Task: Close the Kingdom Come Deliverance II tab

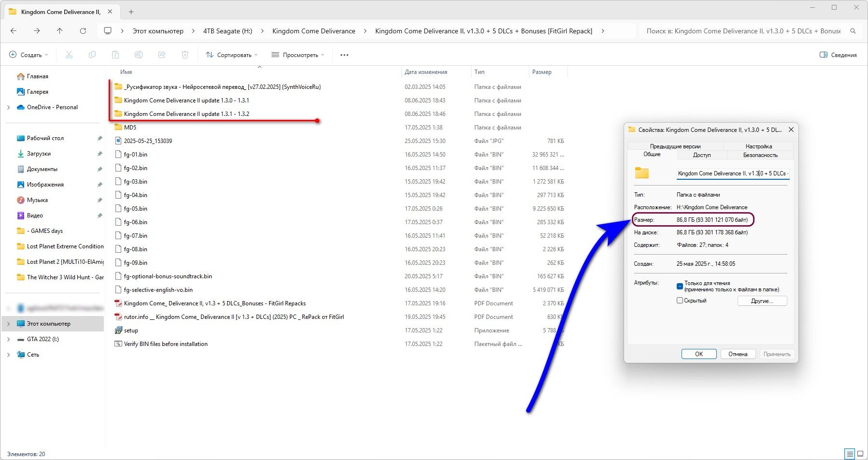Action: point(110,12)
